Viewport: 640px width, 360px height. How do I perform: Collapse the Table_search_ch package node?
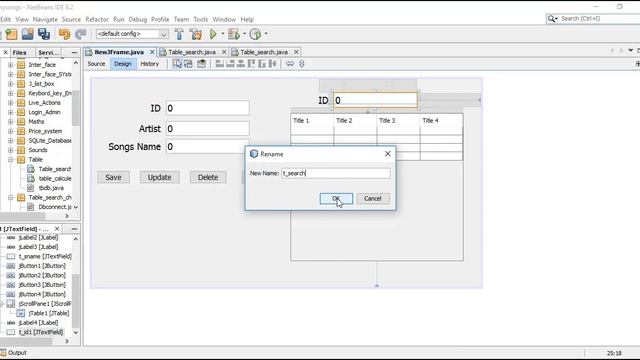point(11,198)
